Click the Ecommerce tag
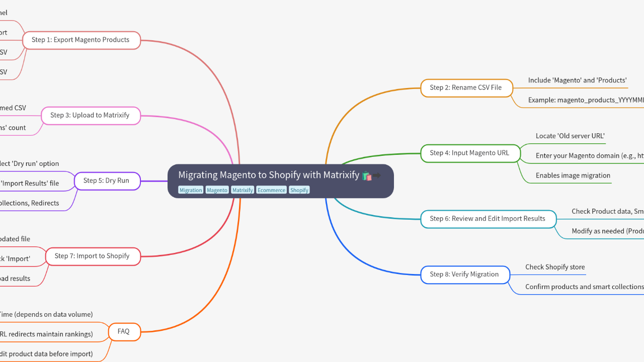Image resolution: width=644 pixels, height=362 pixels. (x=271, y=190)
